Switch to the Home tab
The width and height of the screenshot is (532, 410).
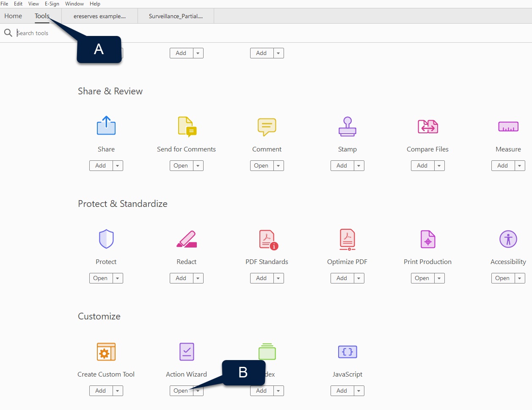click(x=13, y=16)
